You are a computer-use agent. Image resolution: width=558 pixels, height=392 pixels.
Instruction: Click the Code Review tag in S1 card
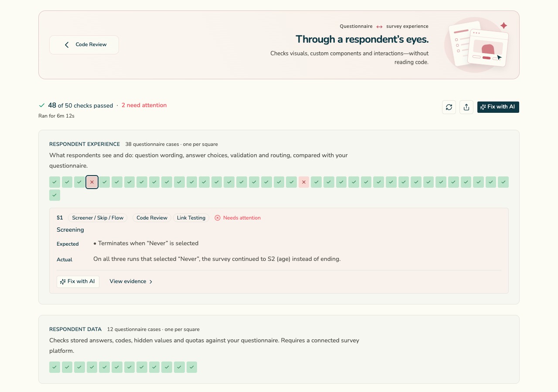(x=152, y=218)
